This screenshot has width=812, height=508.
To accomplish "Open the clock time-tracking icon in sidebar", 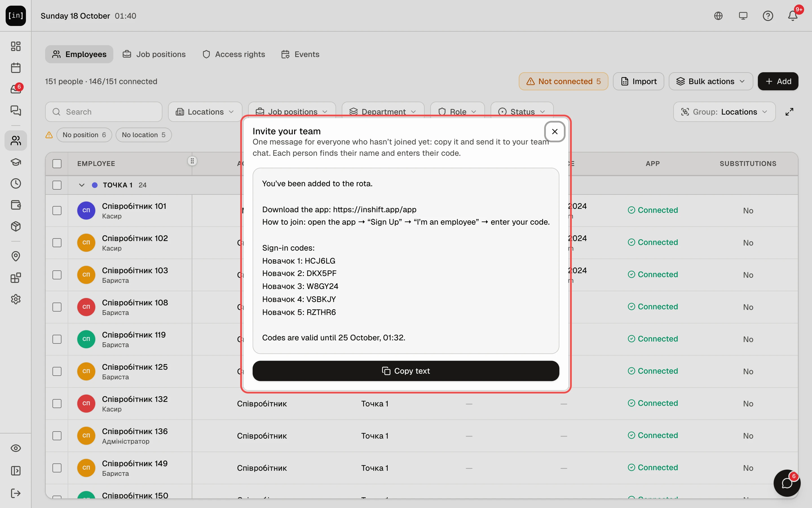I will pyautogui.click(x=16, y=183).
